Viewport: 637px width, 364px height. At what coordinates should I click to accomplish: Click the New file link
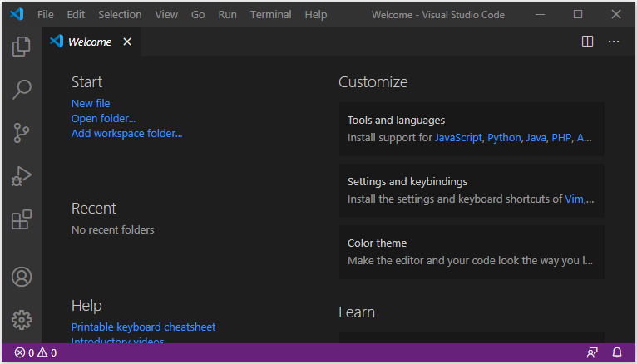(91, 104)
